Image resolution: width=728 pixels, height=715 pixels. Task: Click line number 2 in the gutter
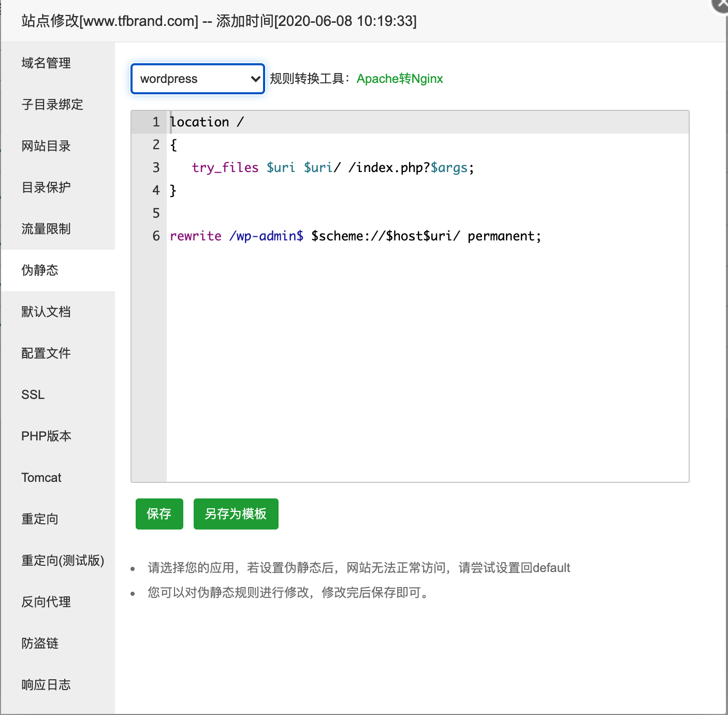[x=156, y=145]
